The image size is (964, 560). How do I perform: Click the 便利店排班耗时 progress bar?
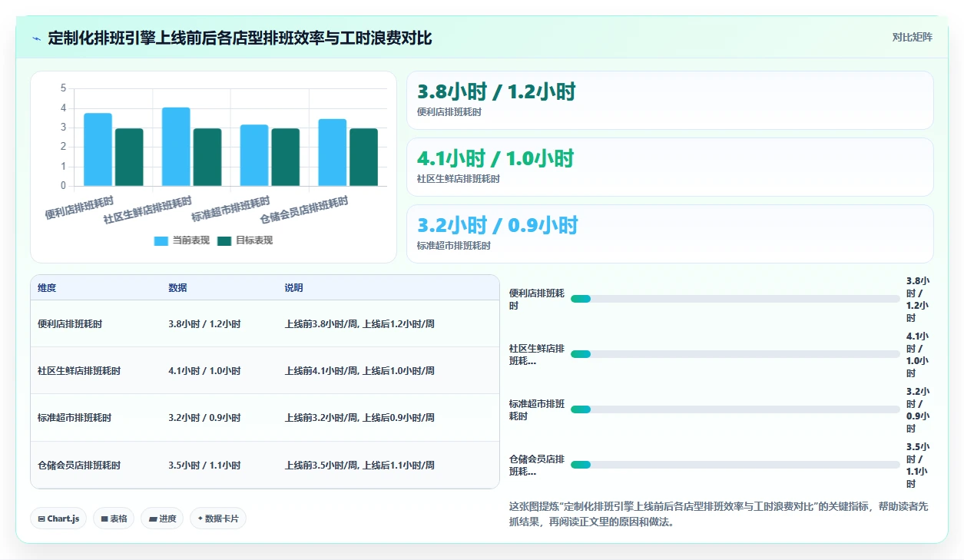pyautogui.click(x=735, y=299)
